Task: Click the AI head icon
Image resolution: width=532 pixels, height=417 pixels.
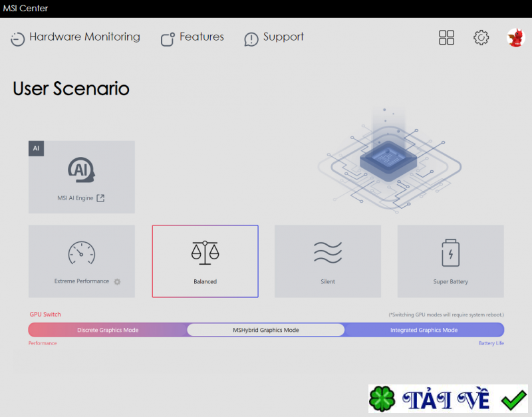Action: pos(81,170)
